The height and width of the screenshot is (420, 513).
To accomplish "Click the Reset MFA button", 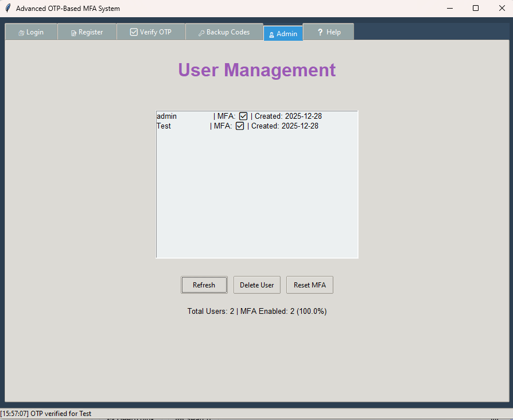I will (310, 285).
